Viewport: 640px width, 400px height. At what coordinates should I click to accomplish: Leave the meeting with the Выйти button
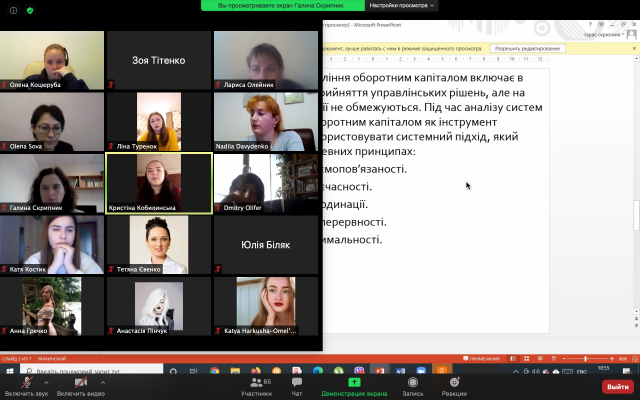coord(618,387)
